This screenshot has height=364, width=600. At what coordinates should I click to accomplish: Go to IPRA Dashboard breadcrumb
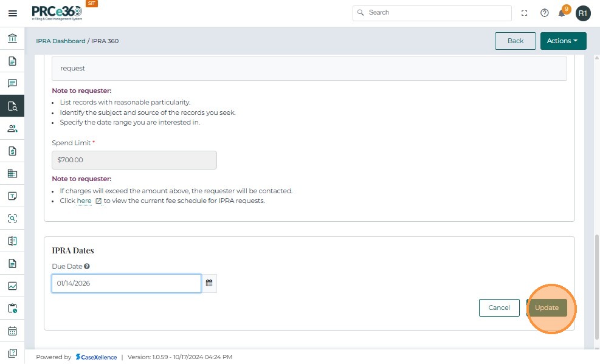click(60, 41)
